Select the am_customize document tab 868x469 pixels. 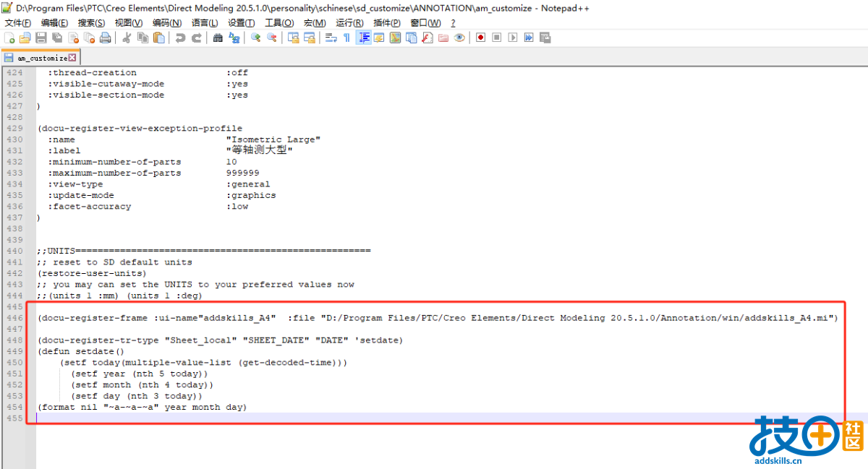tap(40, 57)
